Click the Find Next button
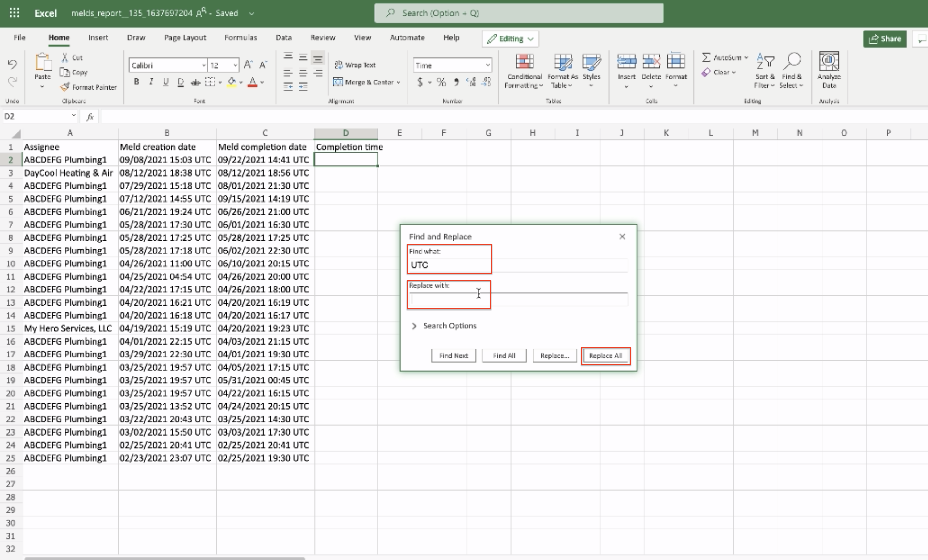 (x=453, y=356)
